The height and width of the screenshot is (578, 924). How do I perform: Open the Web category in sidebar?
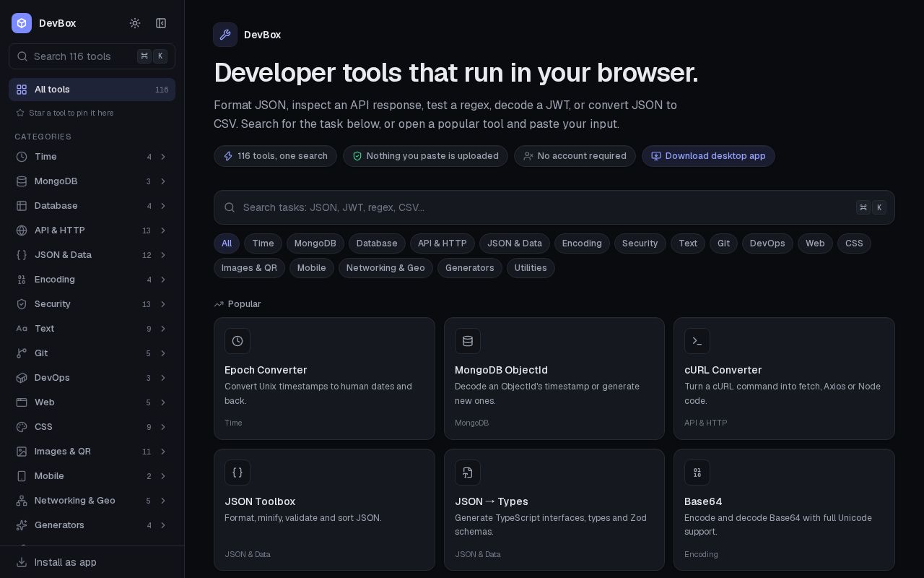click(x=92, y=402)
